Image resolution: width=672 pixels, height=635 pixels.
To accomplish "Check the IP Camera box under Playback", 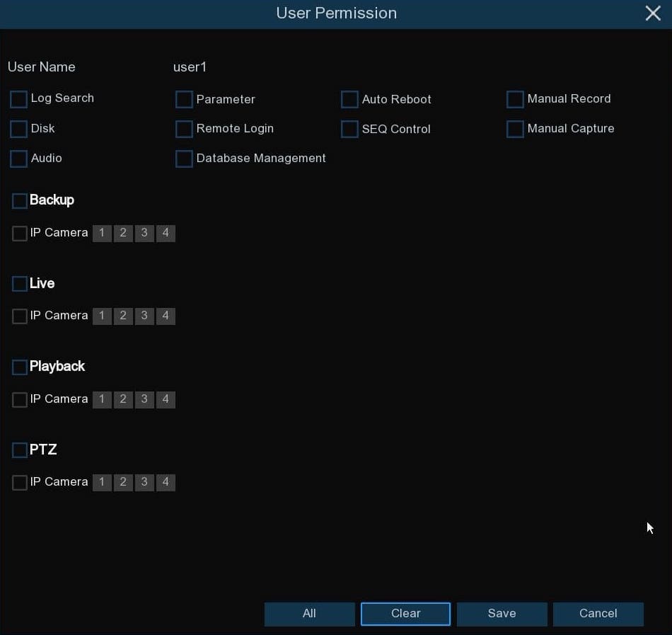I will pyautogui.click(x=20, y=400).
